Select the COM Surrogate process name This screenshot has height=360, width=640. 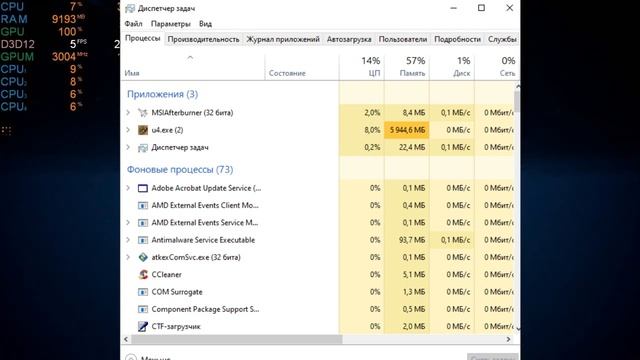[177, 292]
